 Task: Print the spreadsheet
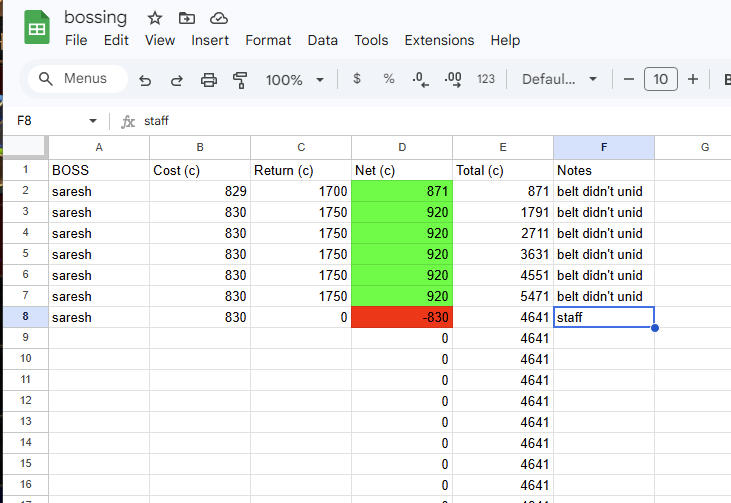(x=208, y=80)
